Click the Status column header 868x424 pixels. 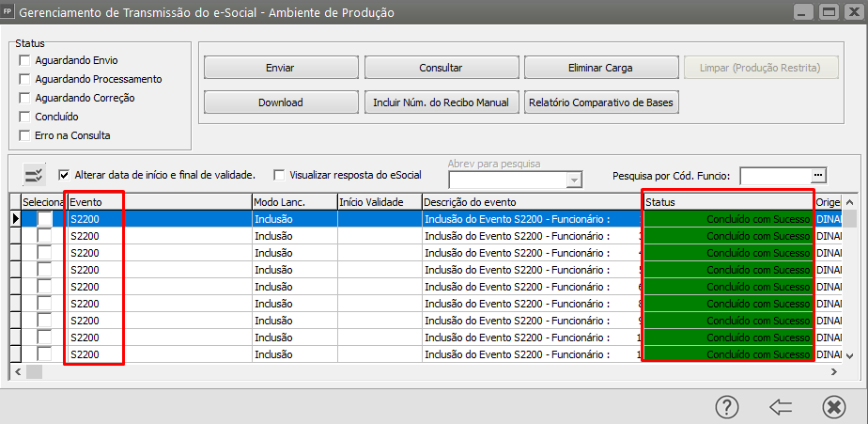727,202
